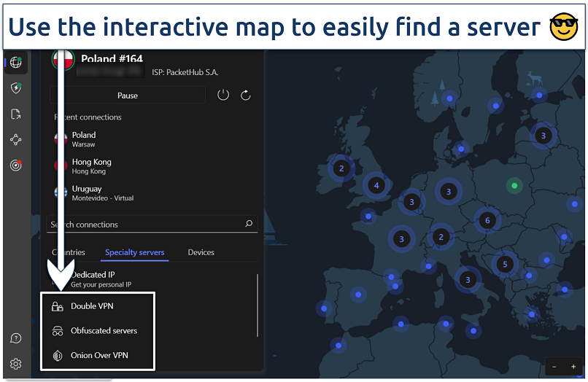Click the Pause connection button
588x382 pixels.
(128, 95)
